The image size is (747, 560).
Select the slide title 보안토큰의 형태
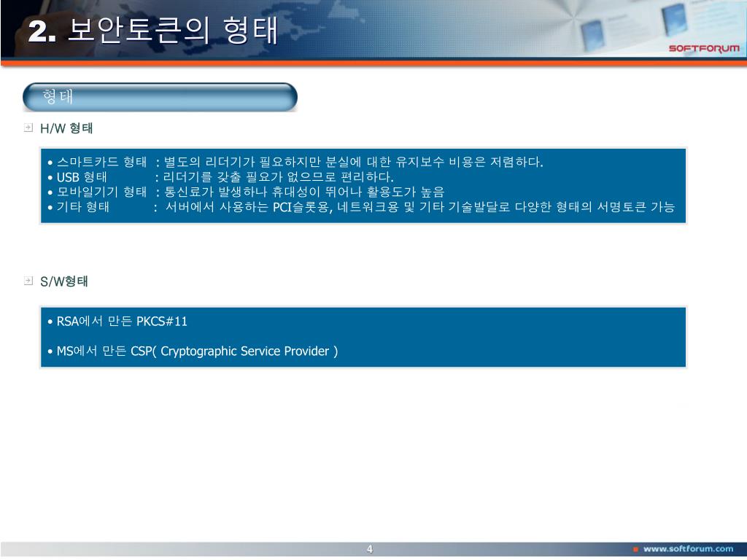(x=153, y=31)
